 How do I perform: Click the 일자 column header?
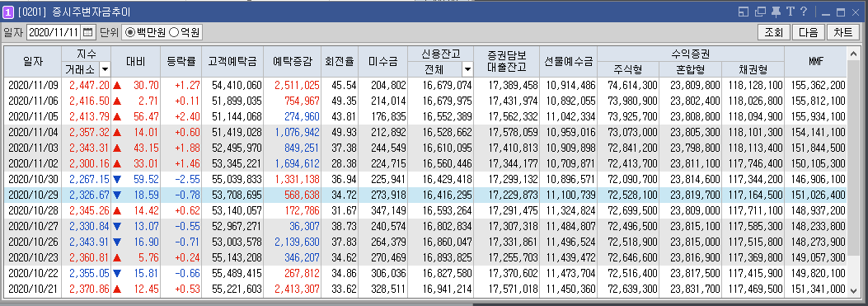click(33, 62)
